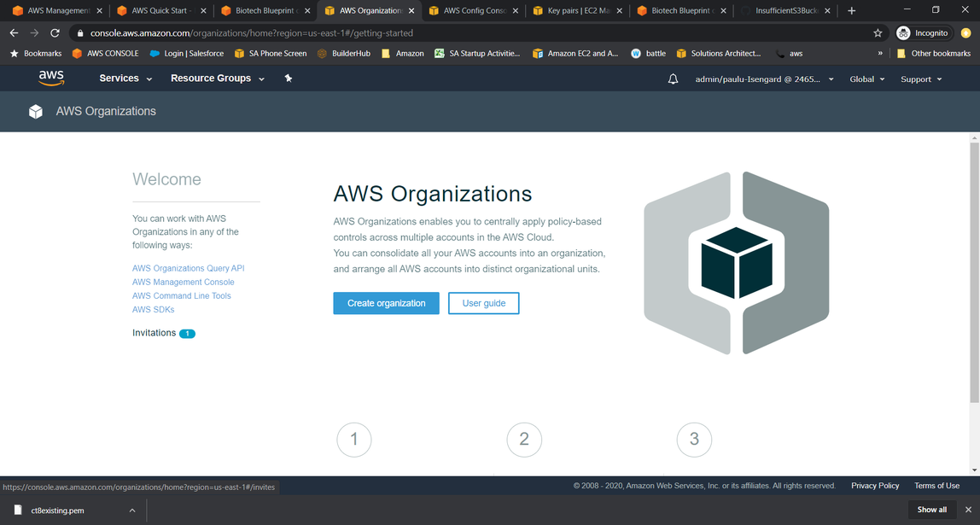Close the AWS Config Console tab
This screenshot has width=980, height=525.
tap(515, 10)
